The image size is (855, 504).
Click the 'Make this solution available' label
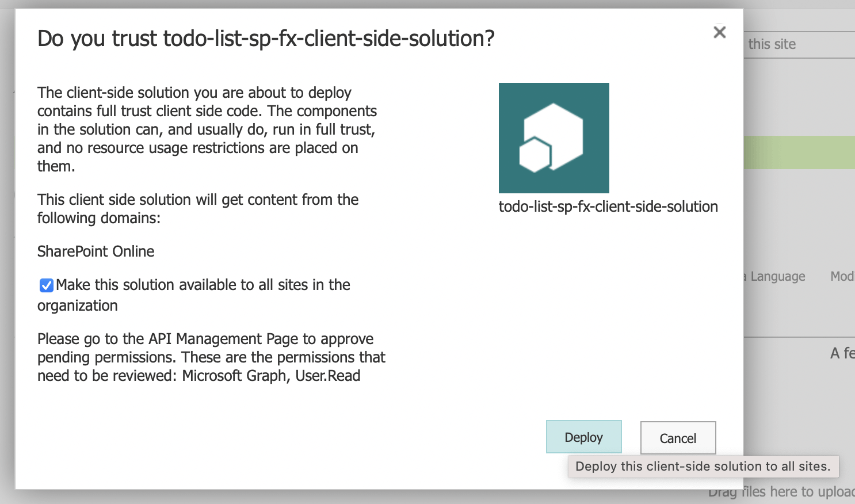203,285
